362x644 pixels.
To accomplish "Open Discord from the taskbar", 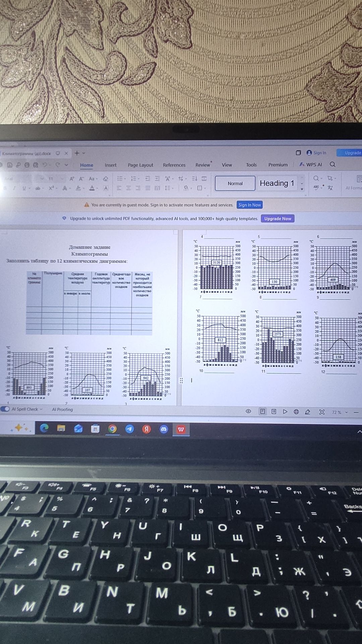I will click(x=164, y=429).
